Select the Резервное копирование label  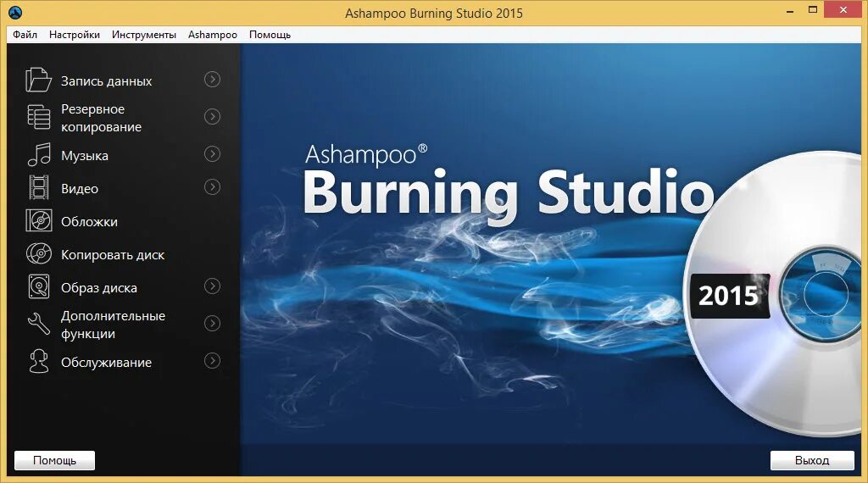point(102,118)
